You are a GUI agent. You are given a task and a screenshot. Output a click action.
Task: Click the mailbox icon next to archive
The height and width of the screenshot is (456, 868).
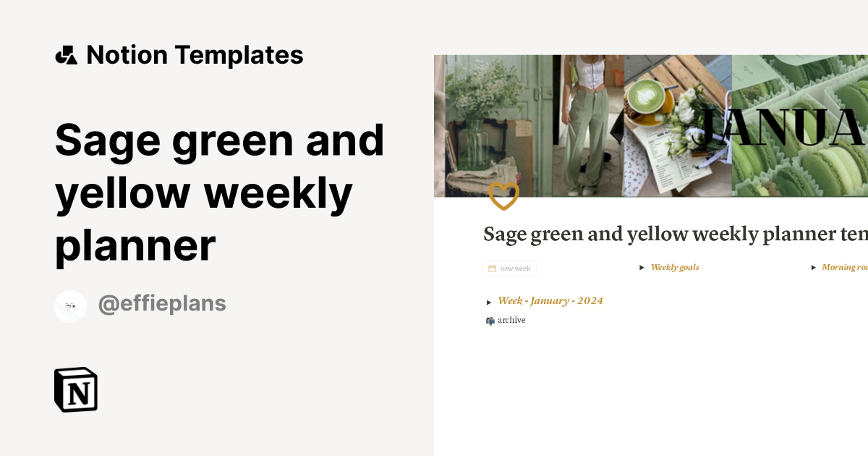pos(490,321)
